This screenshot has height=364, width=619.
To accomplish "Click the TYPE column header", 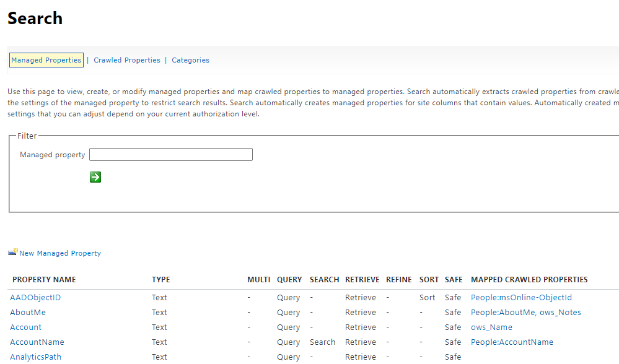I will [x=159, y=279].
